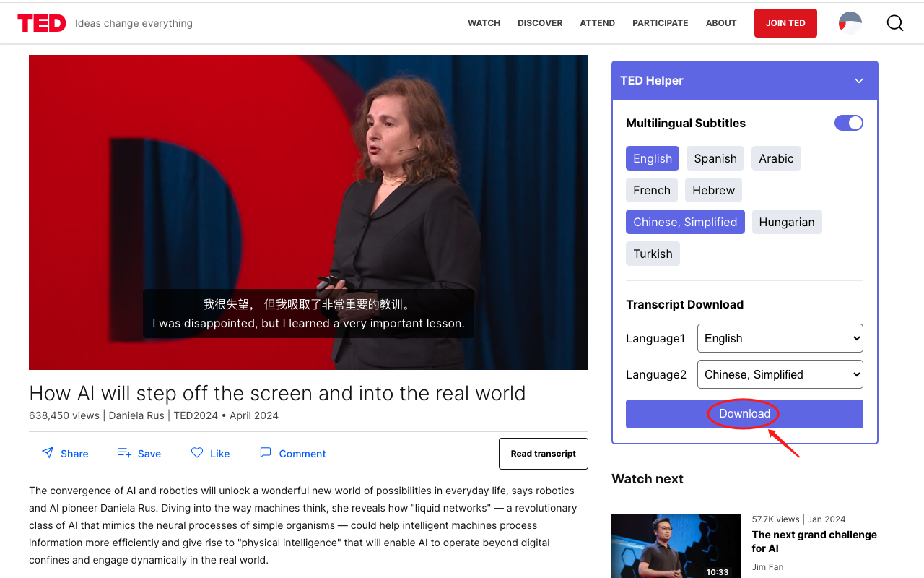Open the search magnifier icon
The image size is (924, 578).
point(895,23)
